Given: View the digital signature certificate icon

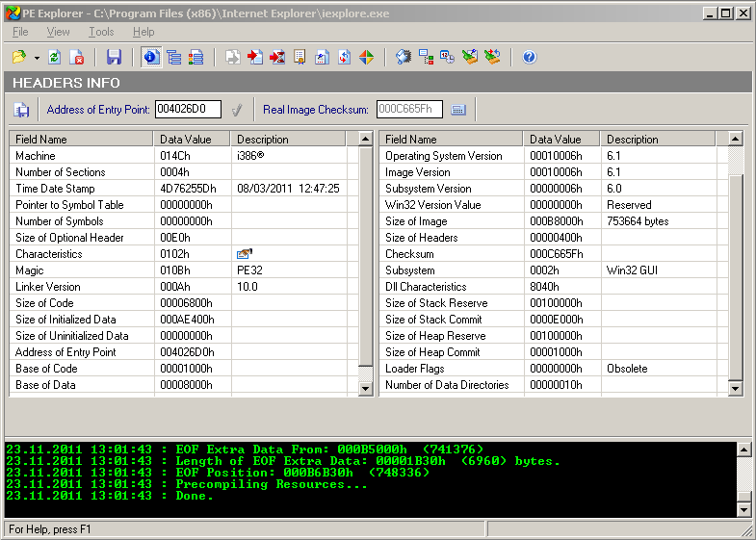Looking at the screenshot, I should 300,58.
